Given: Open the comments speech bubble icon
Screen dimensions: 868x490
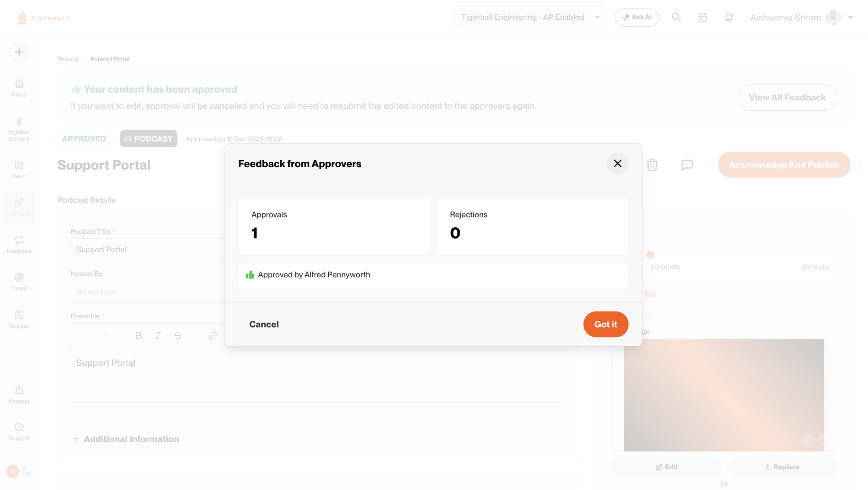Looking at the screenshot, I should coord(687,165).
